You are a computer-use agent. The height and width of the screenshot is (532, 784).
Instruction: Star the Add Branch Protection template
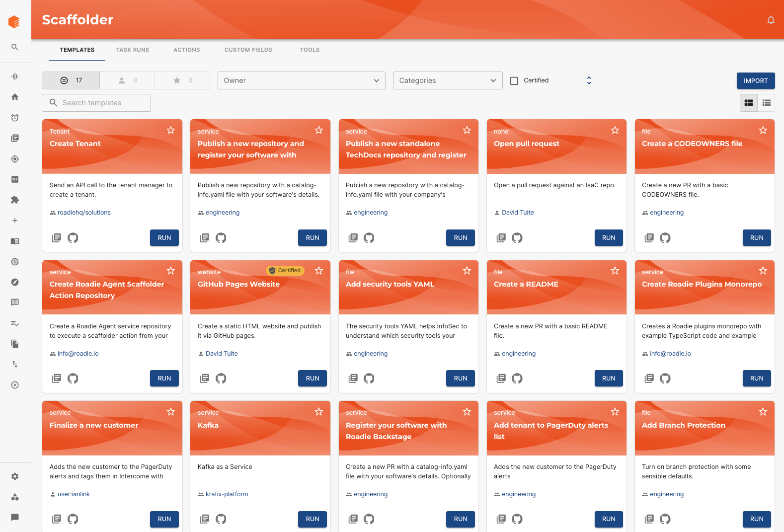[x=763, y=412]
